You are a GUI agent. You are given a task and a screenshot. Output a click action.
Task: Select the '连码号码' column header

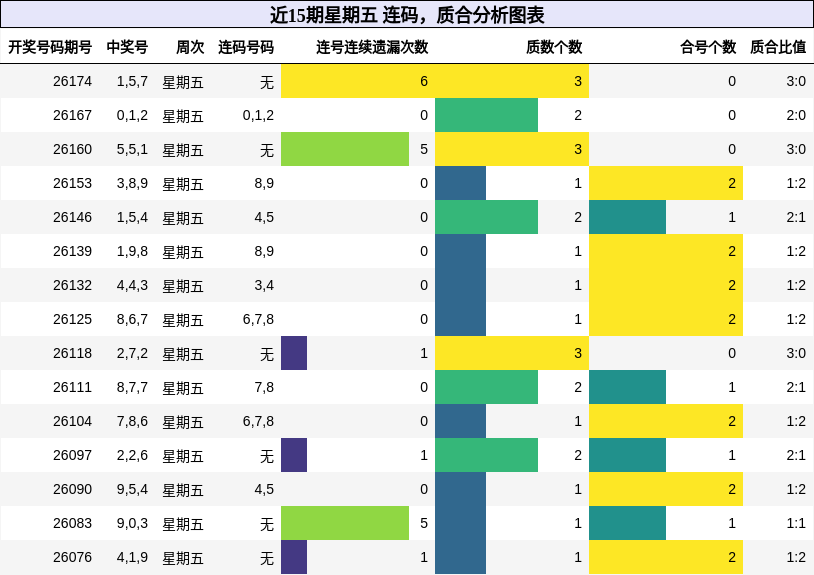click(x=246, y=47)
